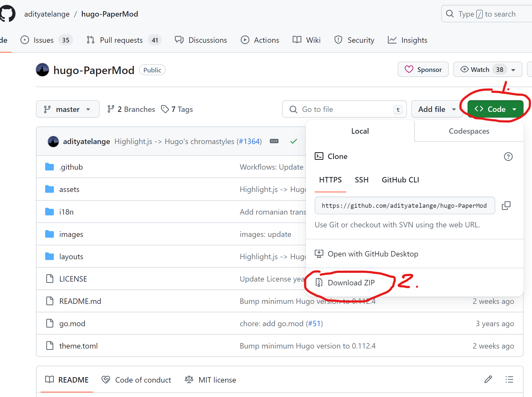Select the HTTPS clone URL text field
The height and width of the screenshot is (397, 532).
(x=405, y=206)
